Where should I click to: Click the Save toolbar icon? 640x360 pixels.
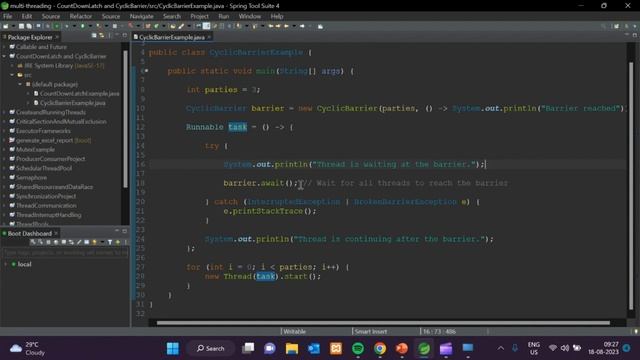pyautogui.click(x=21, y=26)
